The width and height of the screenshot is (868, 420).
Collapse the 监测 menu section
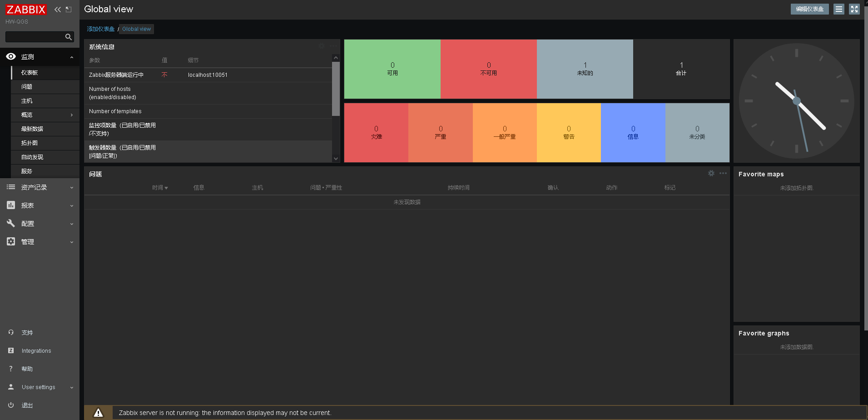pos(72,57)
